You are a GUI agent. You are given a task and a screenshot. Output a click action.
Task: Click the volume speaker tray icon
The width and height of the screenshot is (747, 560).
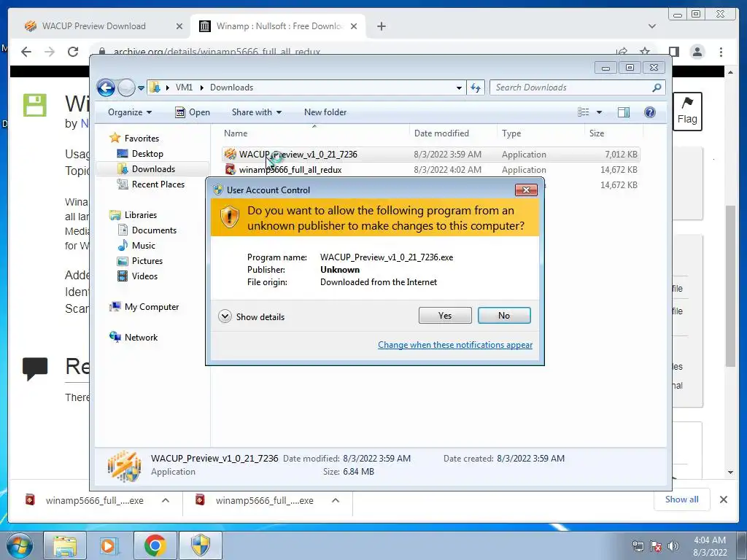pyautogui.click(x=673, y=546)
